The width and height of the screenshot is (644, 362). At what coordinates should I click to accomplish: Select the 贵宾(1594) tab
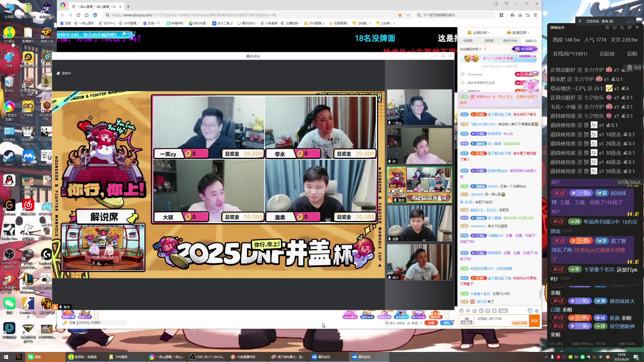pos(510,41)
